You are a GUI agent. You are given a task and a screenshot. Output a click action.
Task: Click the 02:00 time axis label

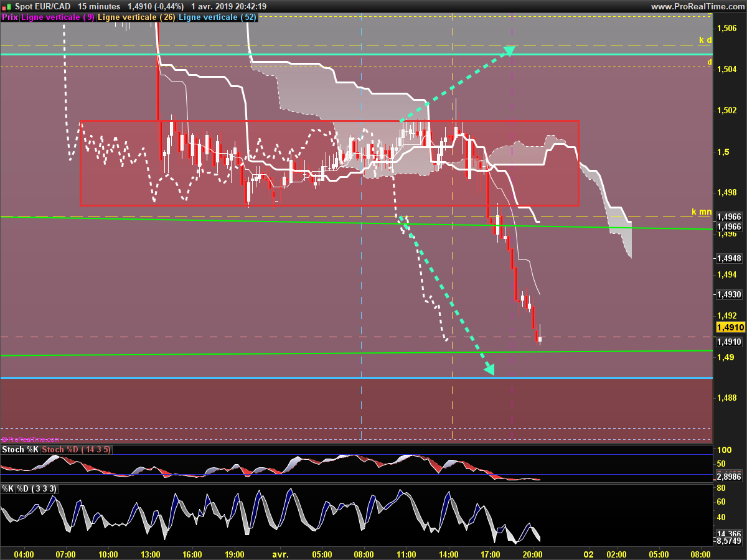coord(616,553)
